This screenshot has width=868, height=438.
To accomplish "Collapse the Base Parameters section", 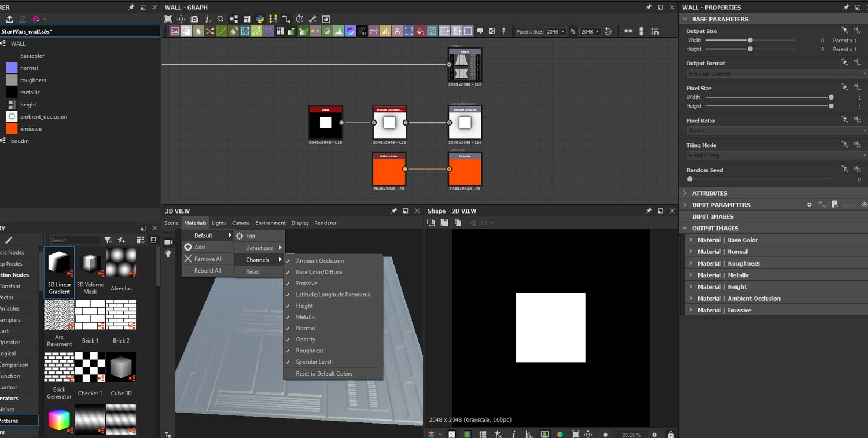I will point(685,19).
